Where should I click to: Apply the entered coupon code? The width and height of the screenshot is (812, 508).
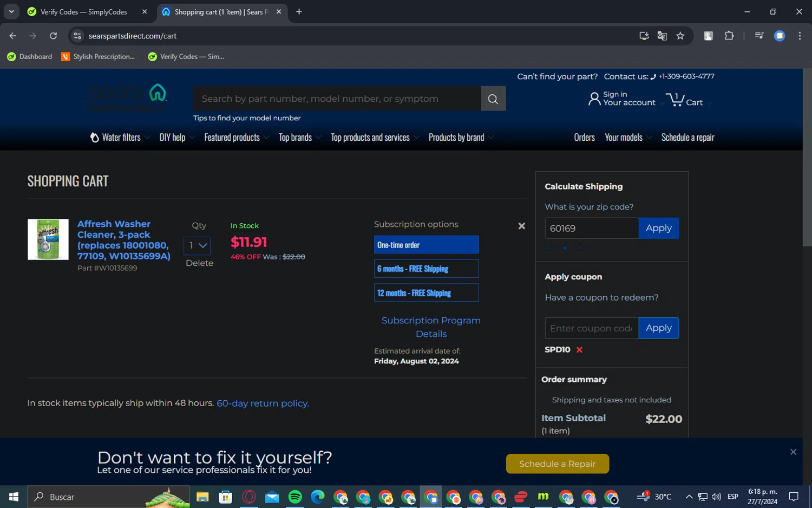coord(658,328)
